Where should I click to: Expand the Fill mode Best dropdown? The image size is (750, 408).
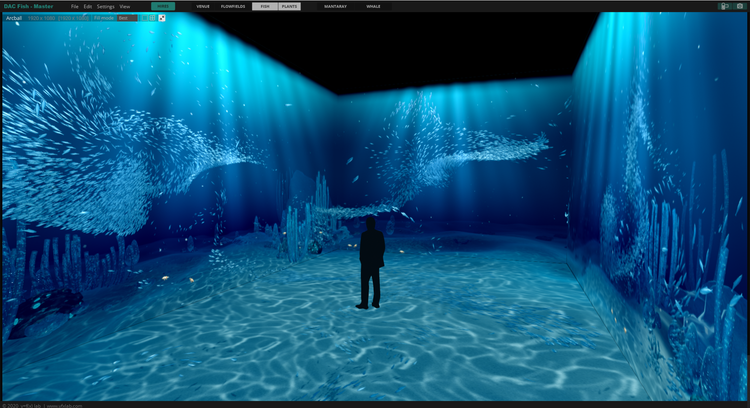pyautogui.click(x=127, y=18)
